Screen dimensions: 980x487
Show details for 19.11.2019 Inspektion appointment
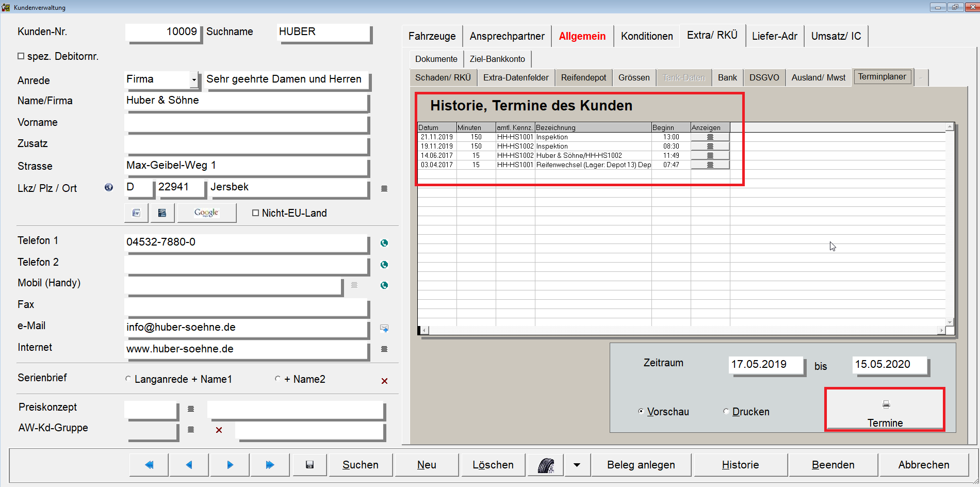(x=710, y=147)
